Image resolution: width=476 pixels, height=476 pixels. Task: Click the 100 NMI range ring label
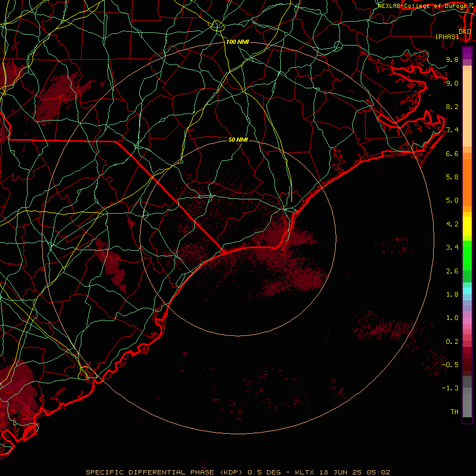click(x=237, y=42)
